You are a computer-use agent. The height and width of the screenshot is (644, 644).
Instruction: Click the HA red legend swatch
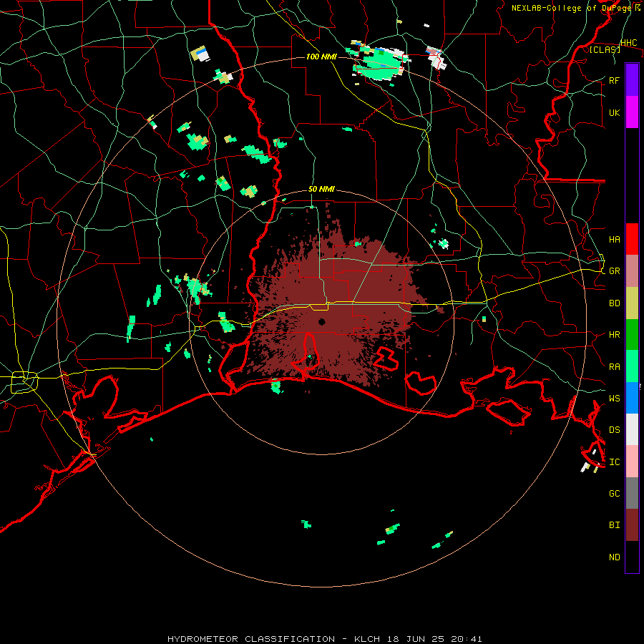pos(632,239)
